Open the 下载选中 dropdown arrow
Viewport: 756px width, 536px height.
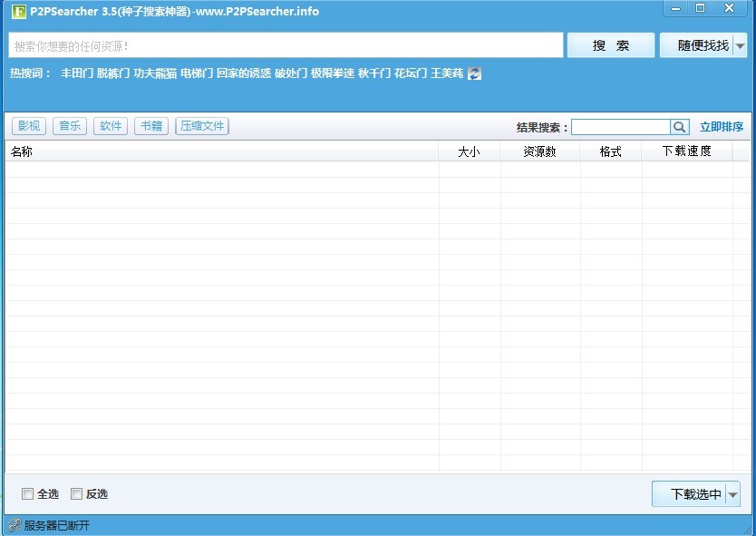tap(732, 494)
